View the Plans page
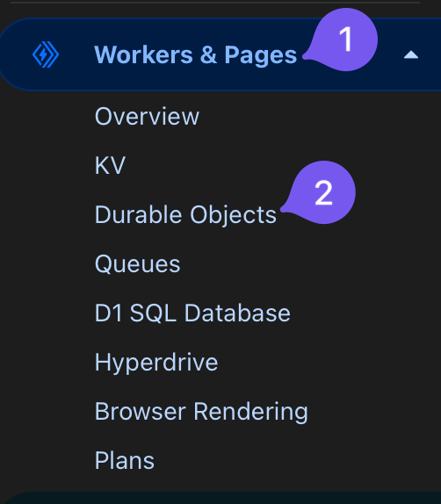The image size is (441, 504). [x=125, y=461]
